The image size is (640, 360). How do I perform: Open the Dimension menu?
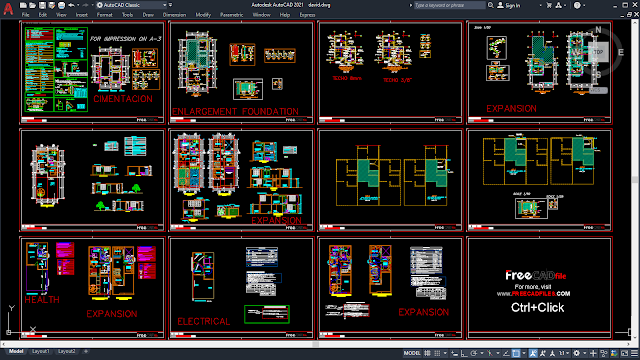tap(174, 15)
